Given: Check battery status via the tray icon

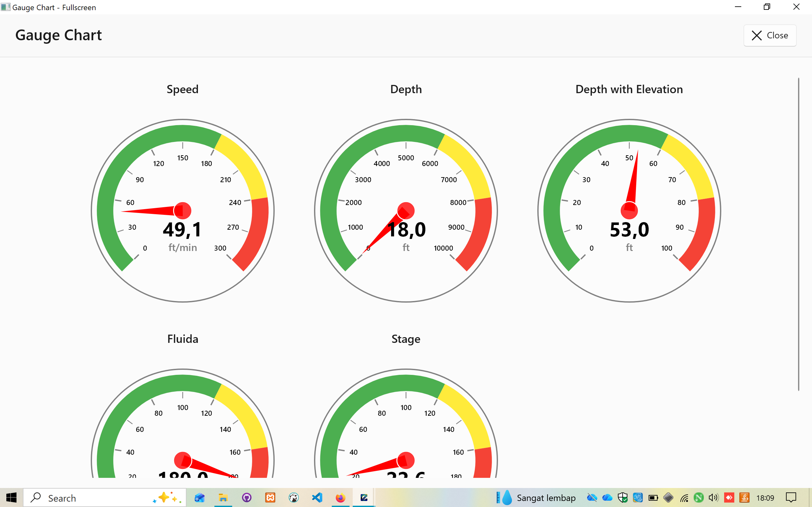Looking at the screenshot, I should coord(653,497).
